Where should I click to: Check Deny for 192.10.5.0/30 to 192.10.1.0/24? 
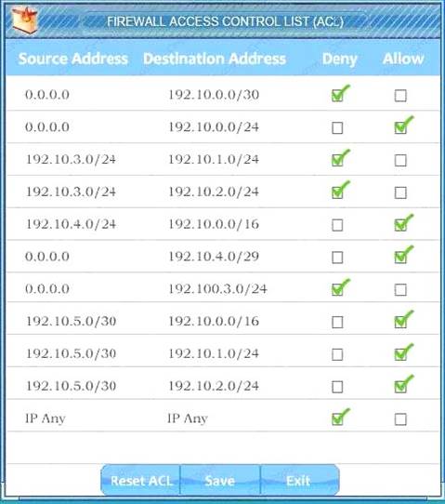pos(337,354)
